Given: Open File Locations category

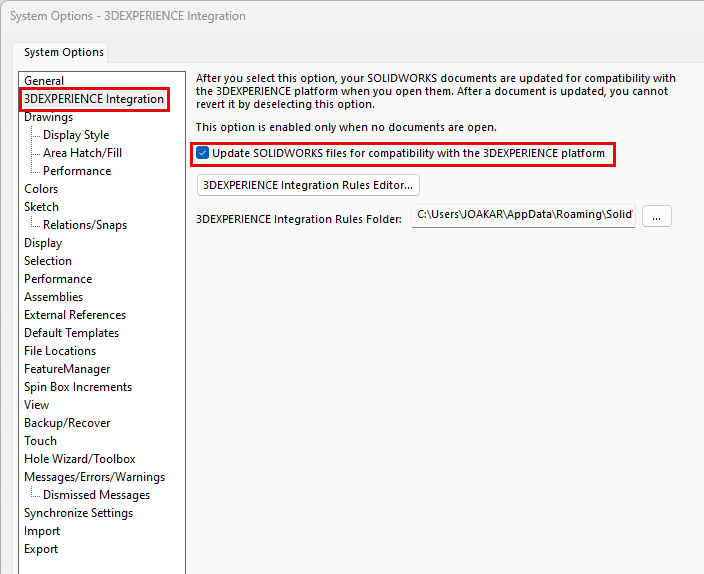Looking at the screenshot, I should tap(60, 350).
